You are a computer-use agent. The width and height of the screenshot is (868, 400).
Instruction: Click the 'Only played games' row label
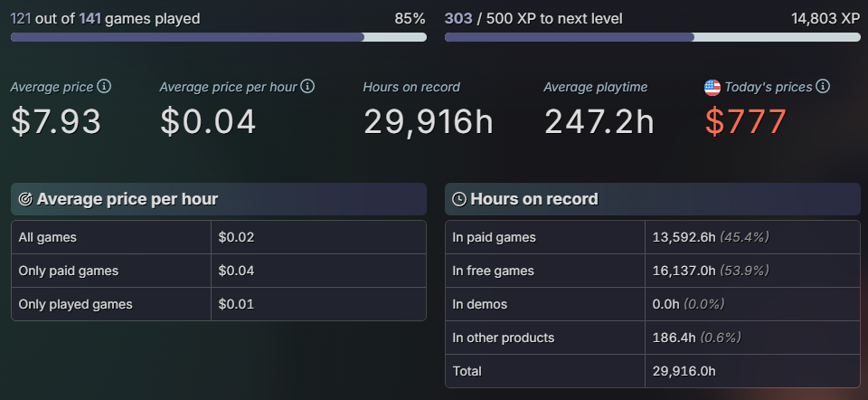[x=75, y=304]
